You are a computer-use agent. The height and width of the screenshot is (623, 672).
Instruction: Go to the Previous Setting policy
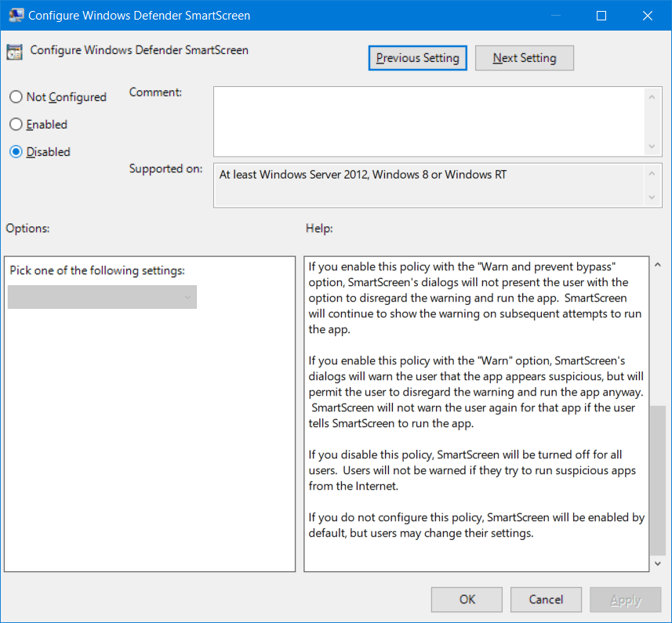(417, 57)
